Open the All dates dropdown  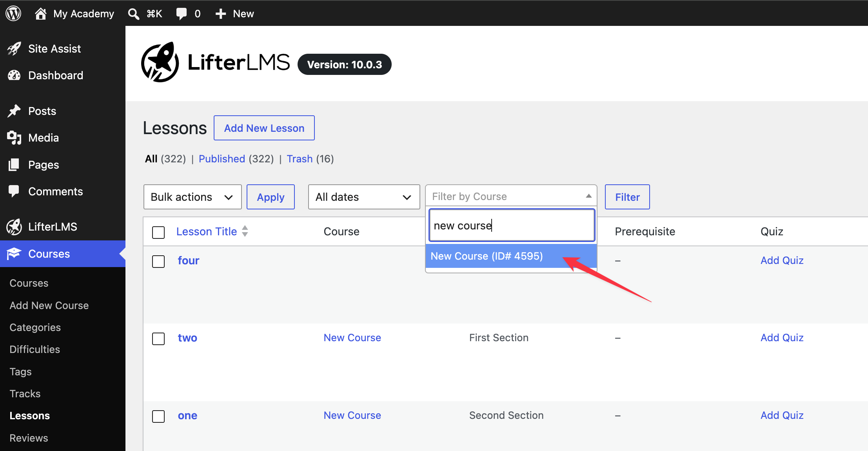364,197
